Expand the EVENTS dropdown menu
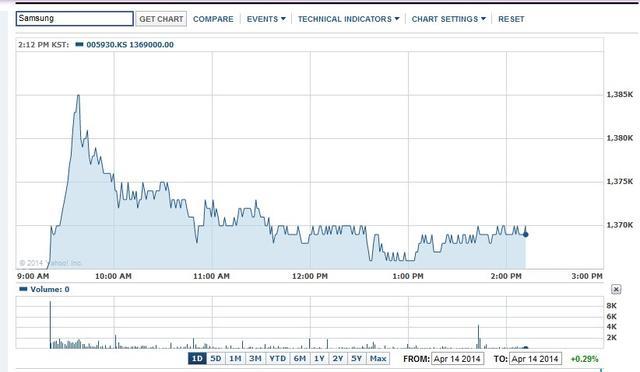The height and width of the screenshot is (372, 640). coord(266,19)
